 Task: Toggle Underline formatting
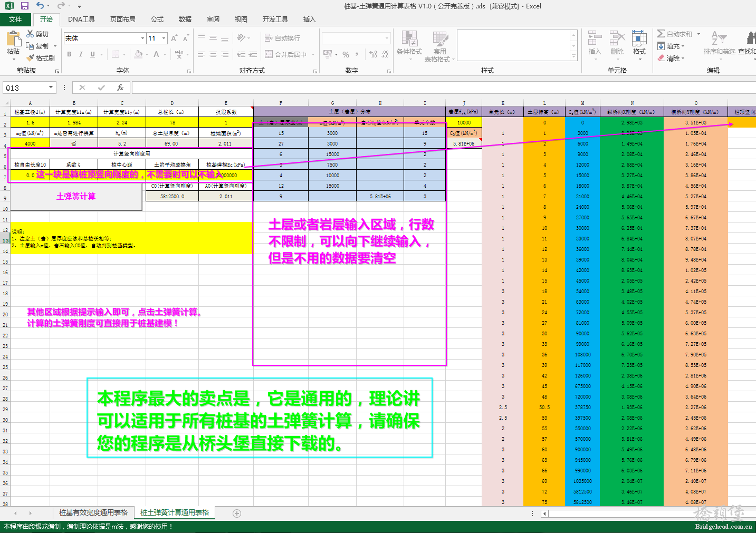click(x=92, y=54)
